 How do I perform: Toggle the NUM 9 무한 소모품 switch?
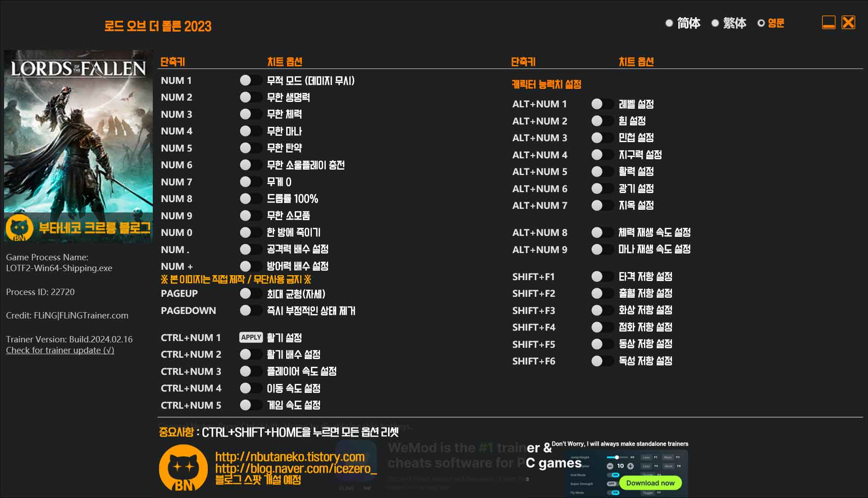pyautogui.click(x=251, y=216)
